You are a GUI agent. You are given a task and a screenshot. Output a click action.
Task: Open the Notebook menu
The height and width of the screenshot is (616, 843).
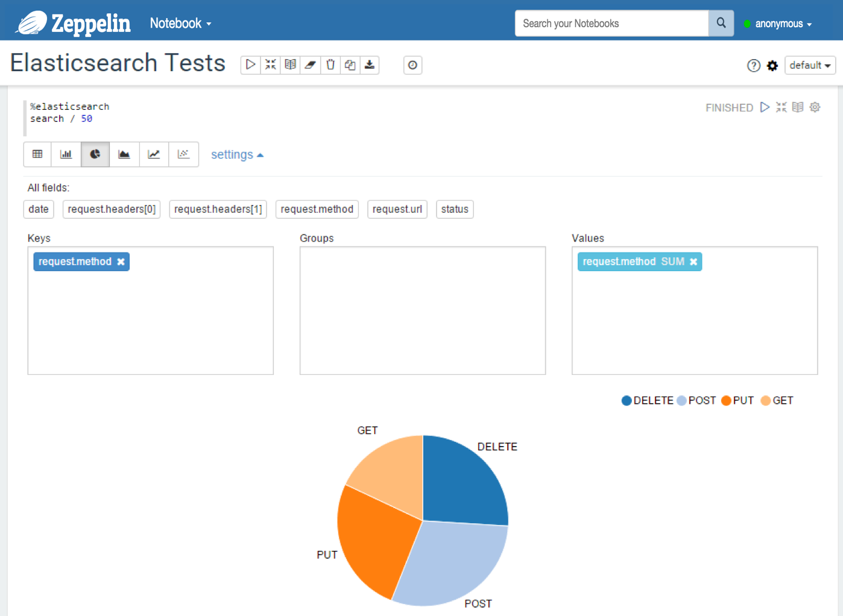[180, 24]
